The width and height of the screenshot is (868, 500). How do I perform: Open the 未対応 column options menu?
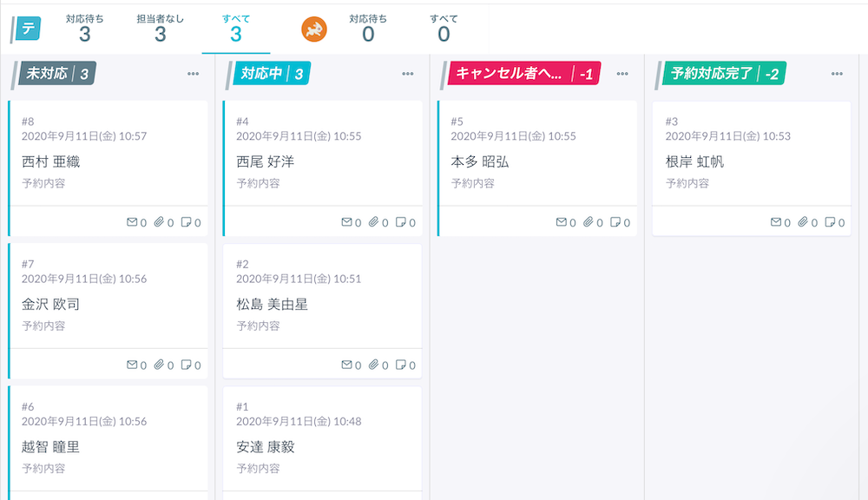click(193, 74)
